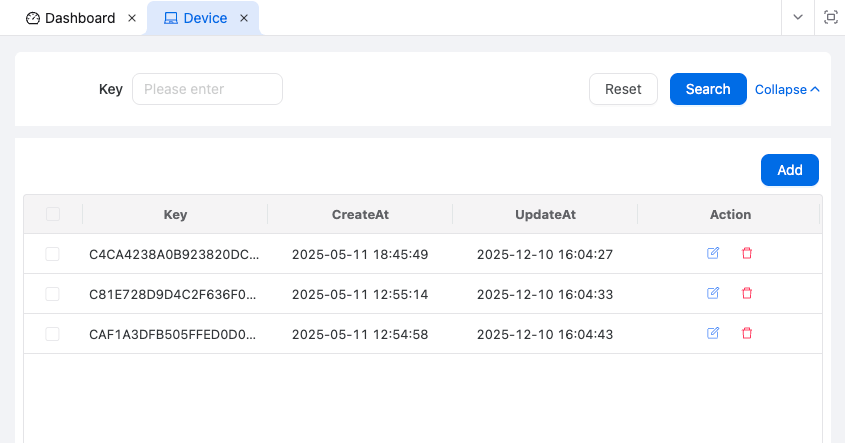Close the Dashboard tab
This screenshot has width=845, height=443.
point(132,18)
